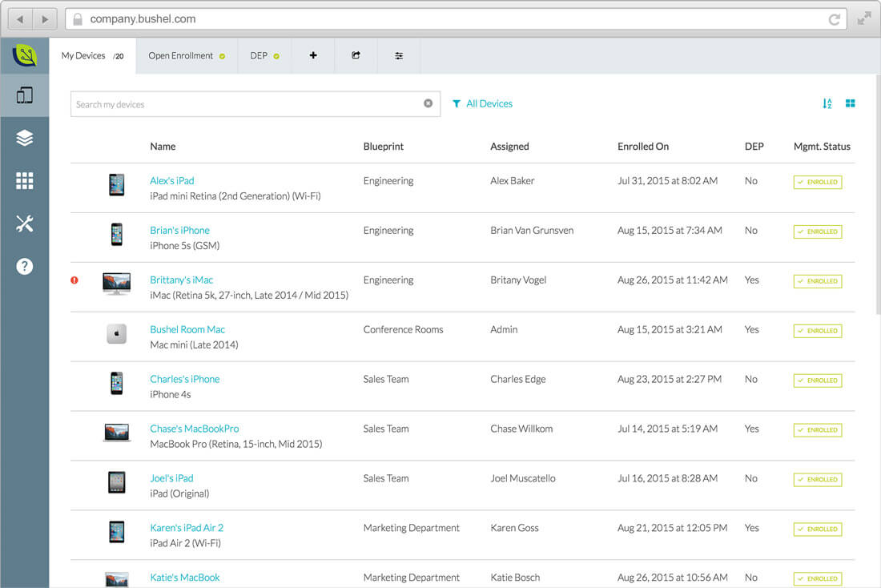This screenshot has width=881, height=588.
Task: Reload the page with the refresh icon
Action: (835, 20)
